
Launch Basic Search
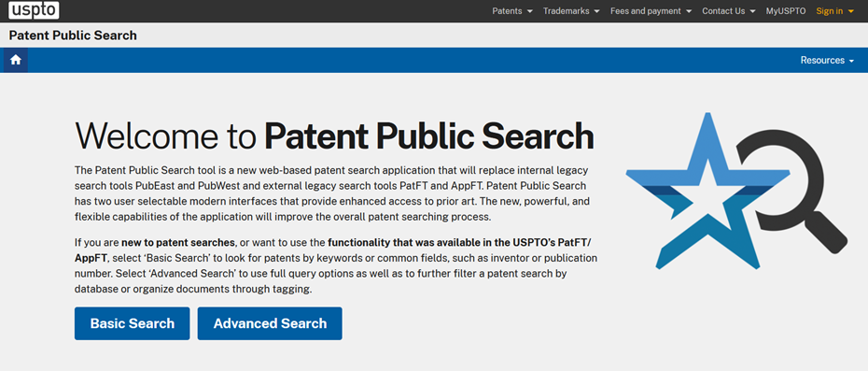[x=133, y=323]
